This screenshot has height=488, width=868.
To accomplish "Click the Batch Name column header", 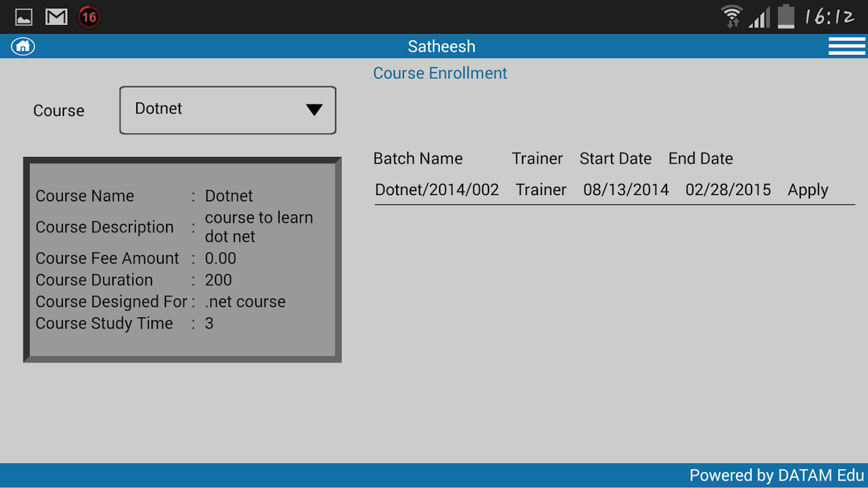I will (418, 159).
